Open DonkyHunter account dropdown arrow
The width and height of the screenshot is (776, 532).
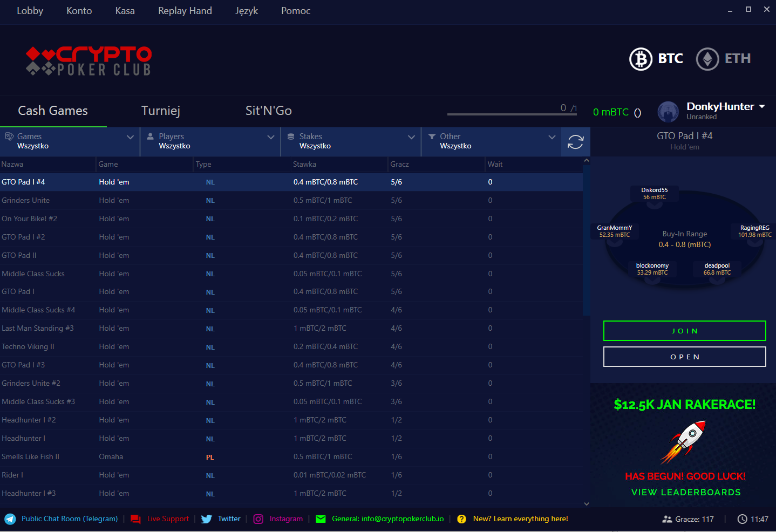(x=762, y=107)
